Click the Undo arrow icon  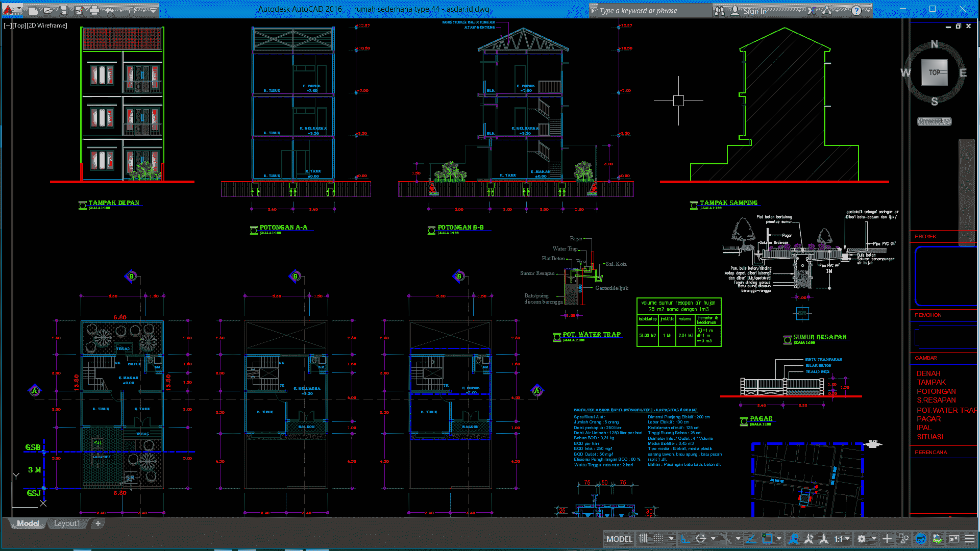coord(110,10)
